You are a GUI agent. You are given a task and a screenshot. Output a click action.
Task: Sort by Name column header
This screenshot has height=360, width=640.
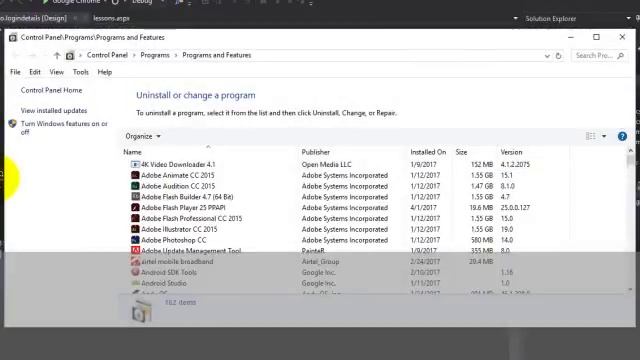point(132,152)
